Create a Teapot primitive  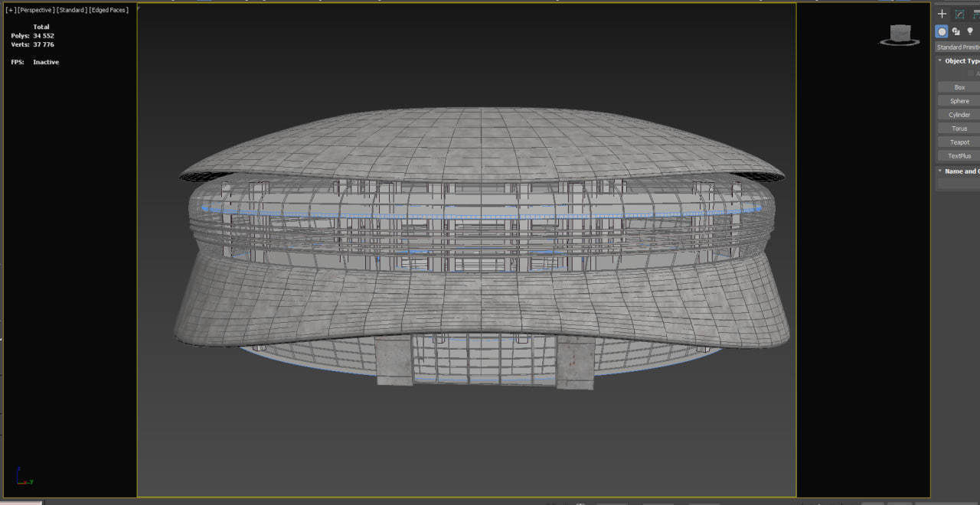pyautogui.click(x=959, y=142)
